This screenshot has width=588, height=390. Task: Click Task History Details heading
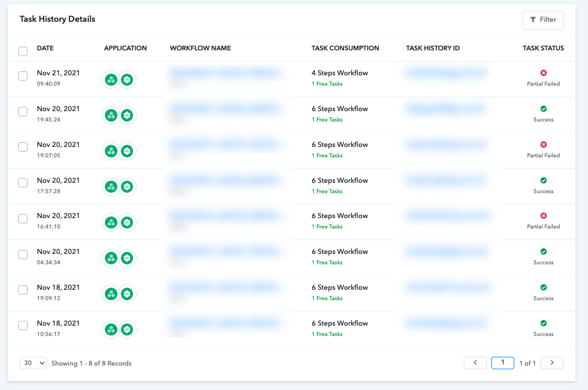pos(57,19)
